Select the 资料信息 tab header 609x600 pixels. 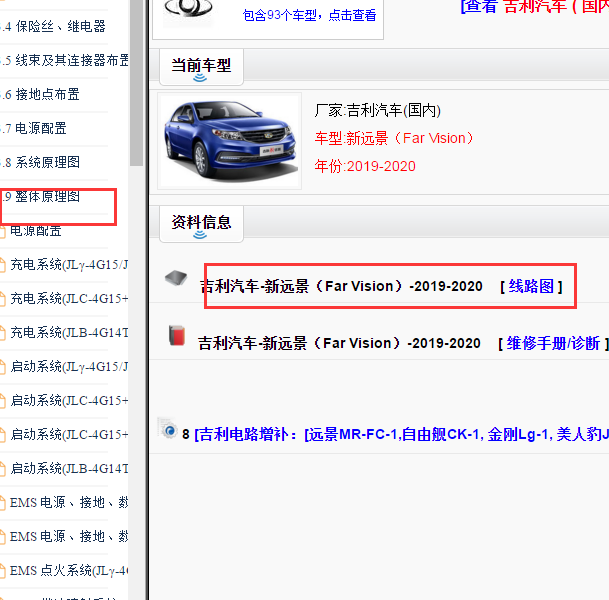coord(201,224)
